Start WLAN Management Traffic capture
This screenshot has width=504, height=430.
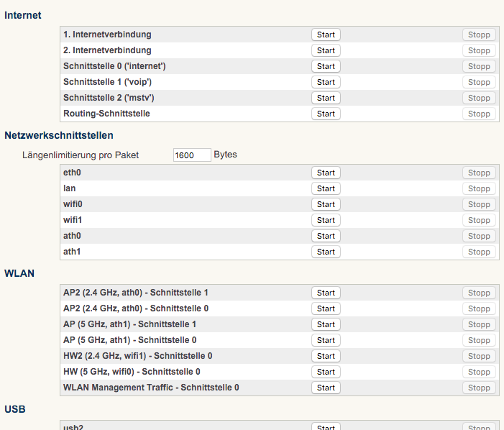[x=326, y=388]
